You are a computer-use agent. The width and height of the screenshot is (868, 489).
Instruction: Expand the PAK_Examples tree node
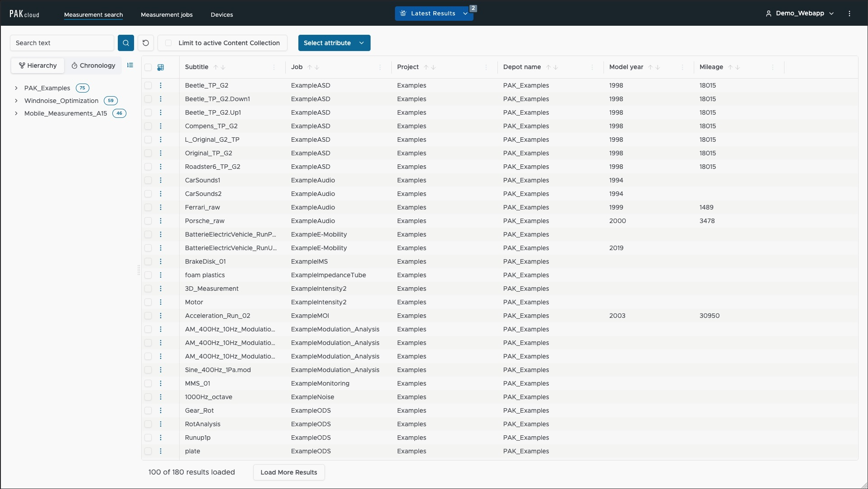tap(16, 88)
